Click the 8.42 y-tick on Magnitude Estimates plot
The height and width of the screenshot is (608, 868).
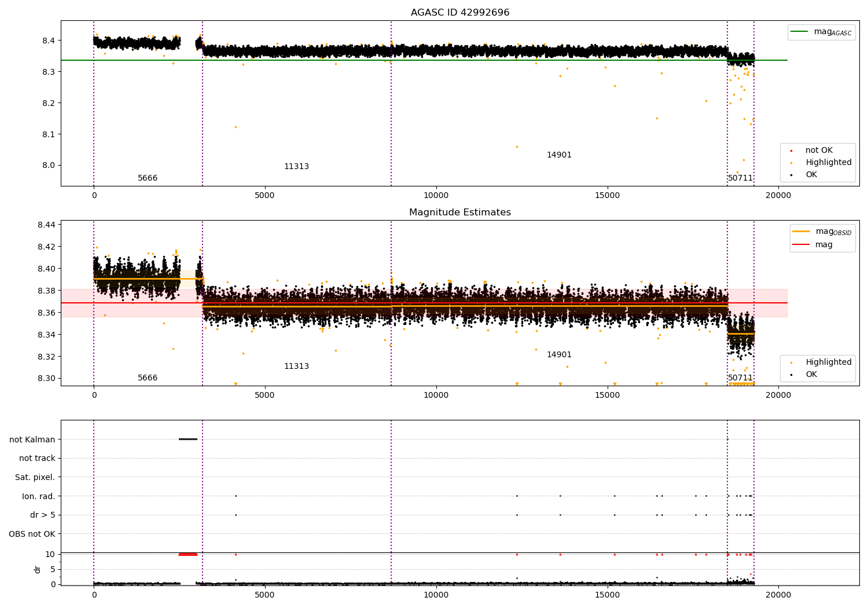click(46, 247)
